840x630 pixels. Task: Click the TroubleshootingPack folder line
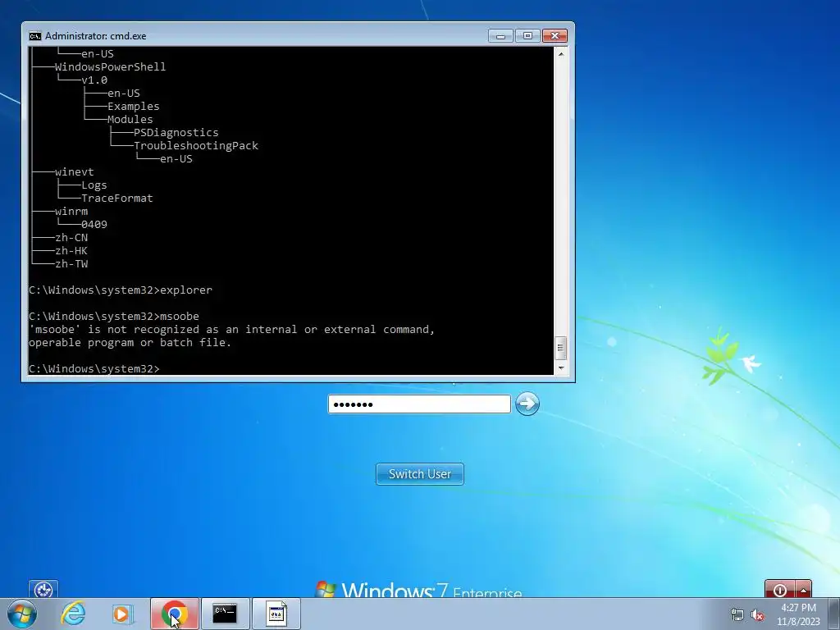point(196,146)
